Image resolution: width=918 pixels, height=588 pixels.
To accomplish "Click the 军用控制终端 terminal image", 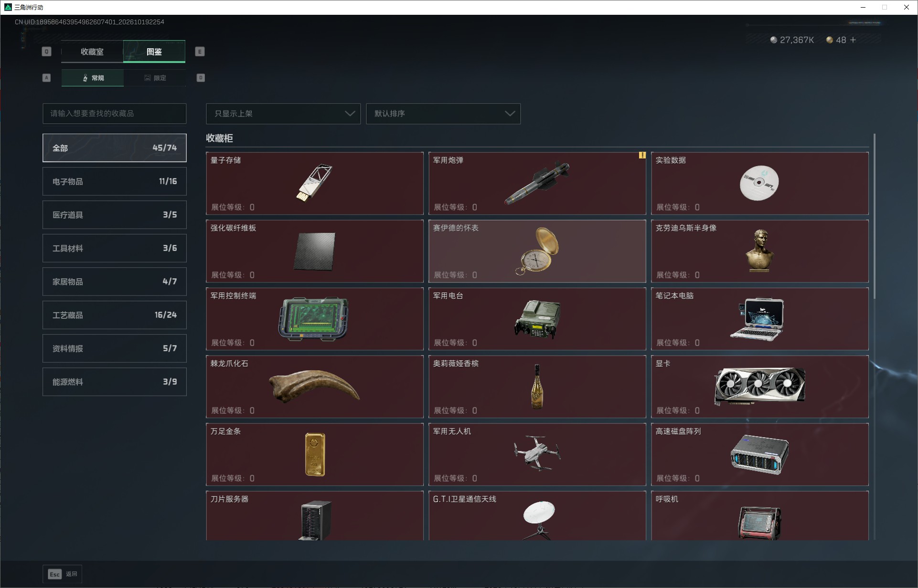I will tap(313, 319).
